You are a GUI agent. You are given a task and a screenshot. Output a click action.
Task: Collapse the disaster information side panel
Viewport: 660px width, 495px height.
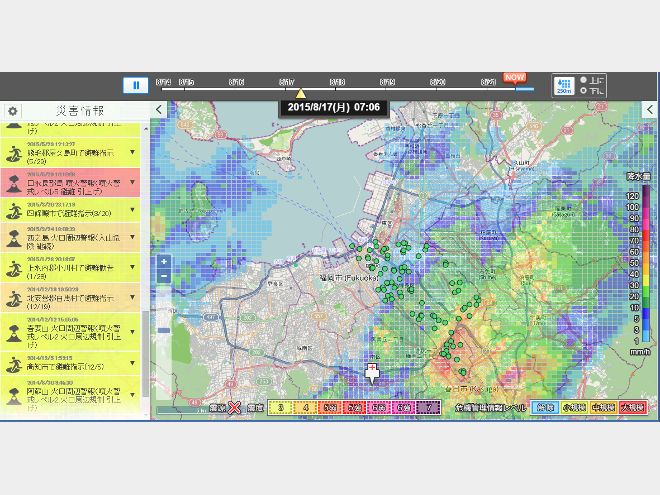(158, 110)
